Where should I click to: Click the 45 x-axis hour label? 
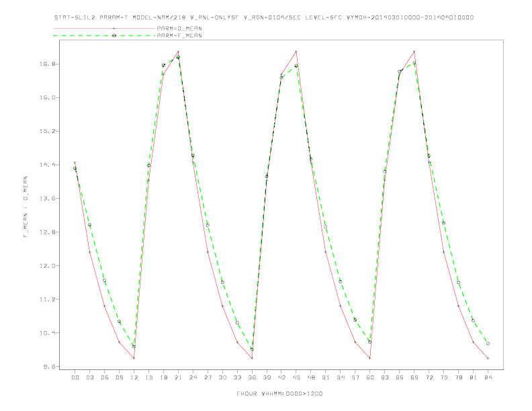(296, 377)
